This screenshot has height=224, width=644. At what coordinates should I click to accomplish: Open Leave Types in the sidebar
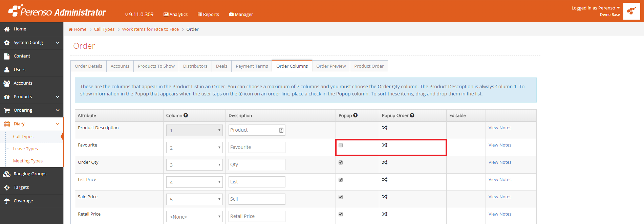click(25, 149)
